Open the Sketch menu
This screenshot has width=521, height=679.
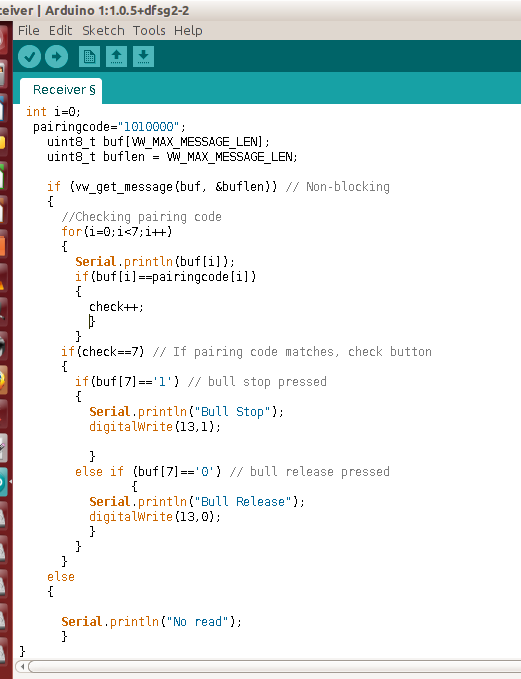(103, 31)
